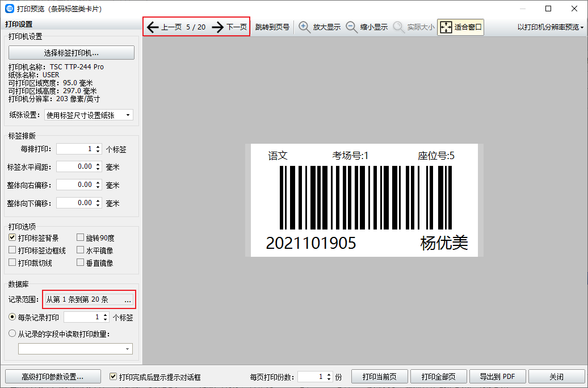Open paper settings combo box

[x=89, y=115]
